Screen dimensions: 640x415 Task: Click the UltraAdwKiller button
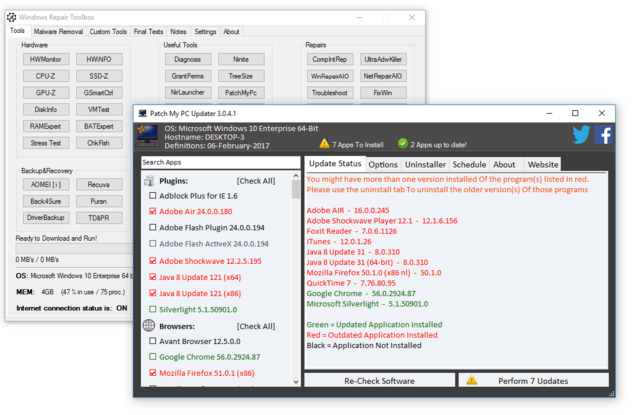pos(383,59)
